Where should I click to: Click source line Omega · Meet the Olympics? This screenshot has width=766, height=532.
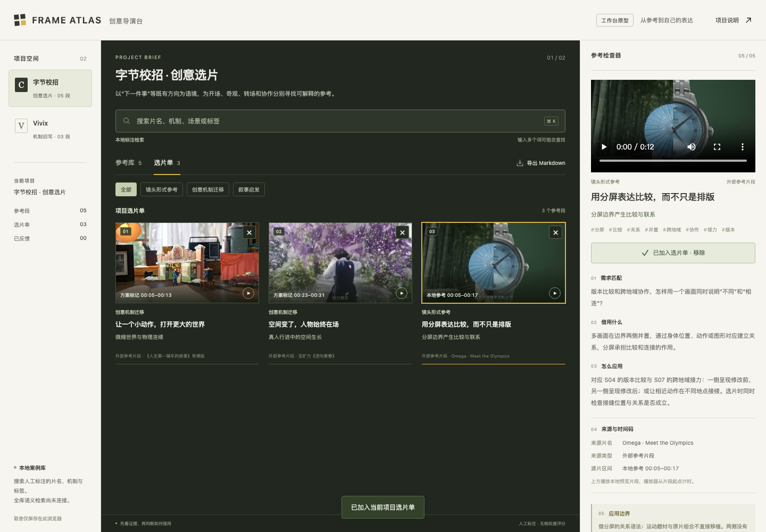point(657,443)
